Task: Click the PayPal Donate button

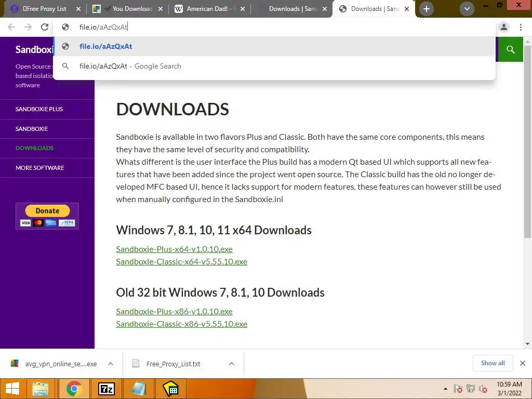Action: pyautogui.click(x=47, y=216)
